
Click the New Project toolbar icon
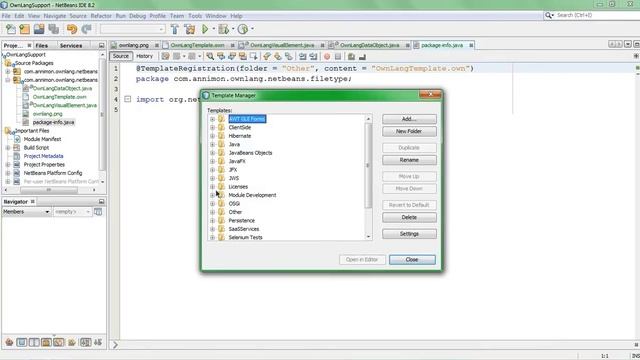[x=25, y=29]
